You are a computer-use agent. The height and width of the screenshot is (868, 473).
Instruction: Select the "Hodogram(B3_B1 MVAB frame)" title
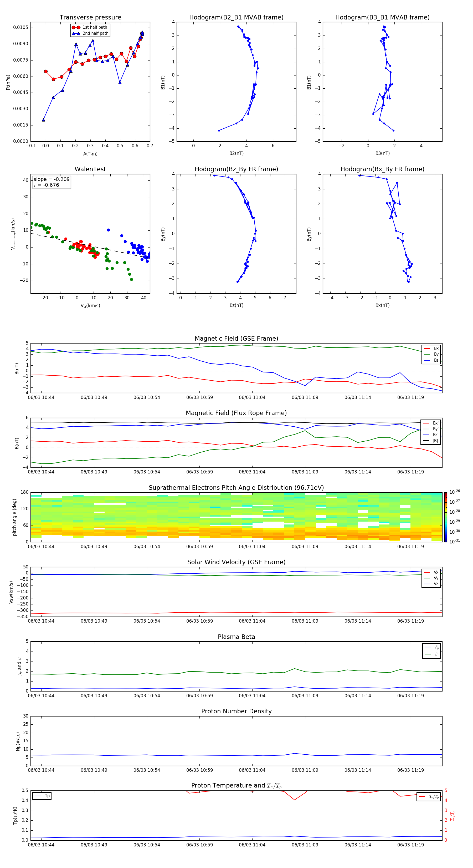coord(382,18)
